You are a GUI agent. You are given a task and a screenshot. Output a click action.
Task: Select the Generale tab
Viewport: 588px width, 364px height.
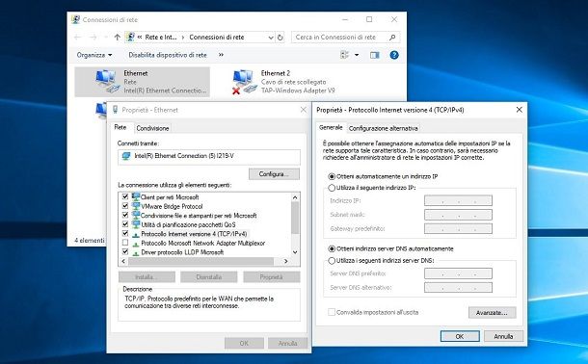coord(331,127)
